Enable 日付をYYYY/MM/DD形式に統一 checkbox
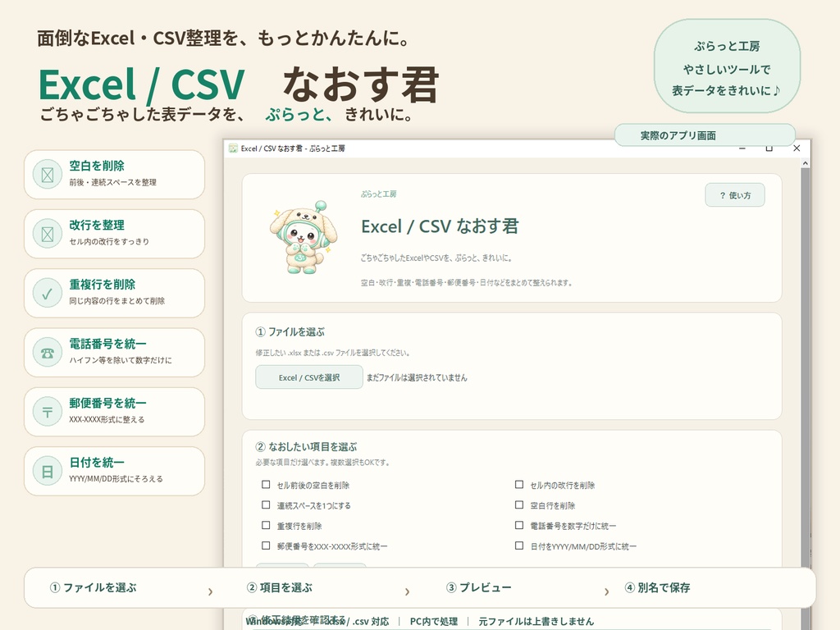Viewport: 840px width, 630px height. [519, 546]
